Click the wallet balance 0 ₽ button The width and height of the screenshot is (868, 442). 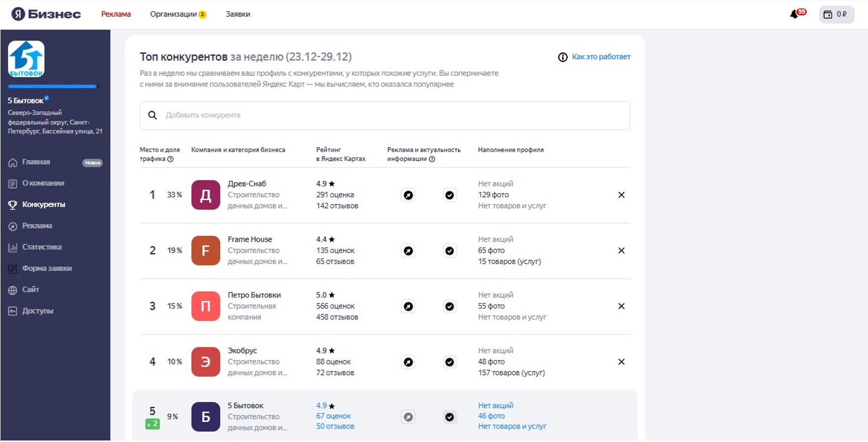point(836,15)
